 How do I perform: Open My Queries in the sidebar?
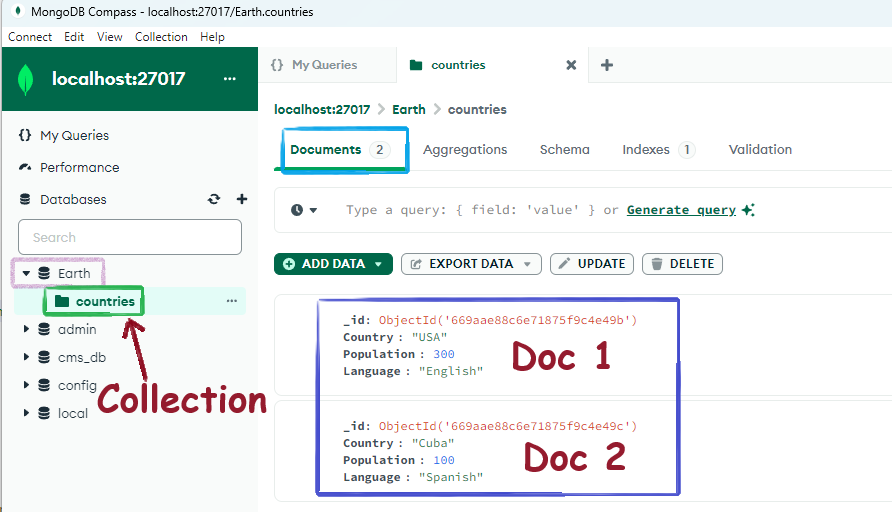point(75,135)
